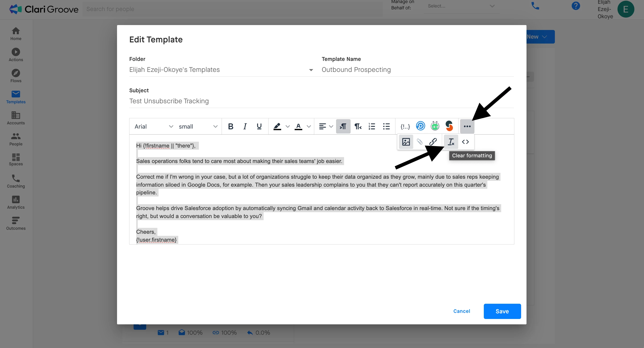
Task: Open the small font size dropdown
Action: tap(198, 126)
